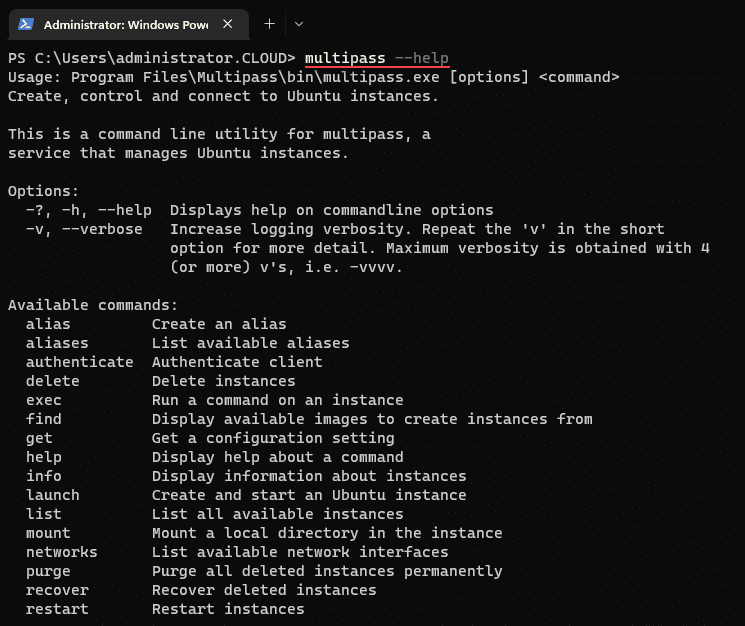Click the 'list' command name
Image resolution: width=745 pixels, height=626 pixels.
pyautogui.click(x=44, y=514)
